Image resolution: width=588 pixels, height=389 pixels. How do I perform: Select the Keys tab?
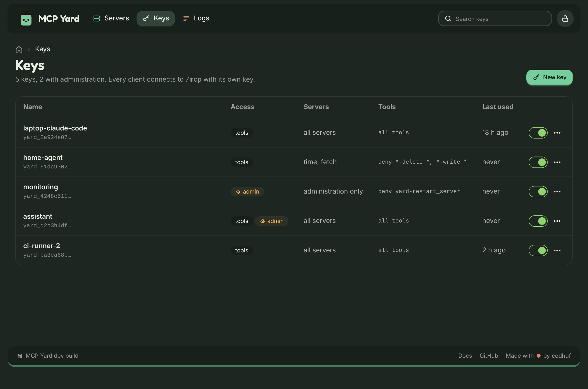click(156, 18)
